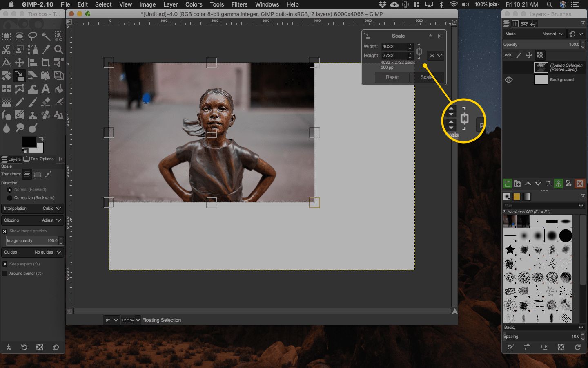
Task: Open Interpolation Cubic dropdown
Action: [32, 209]
